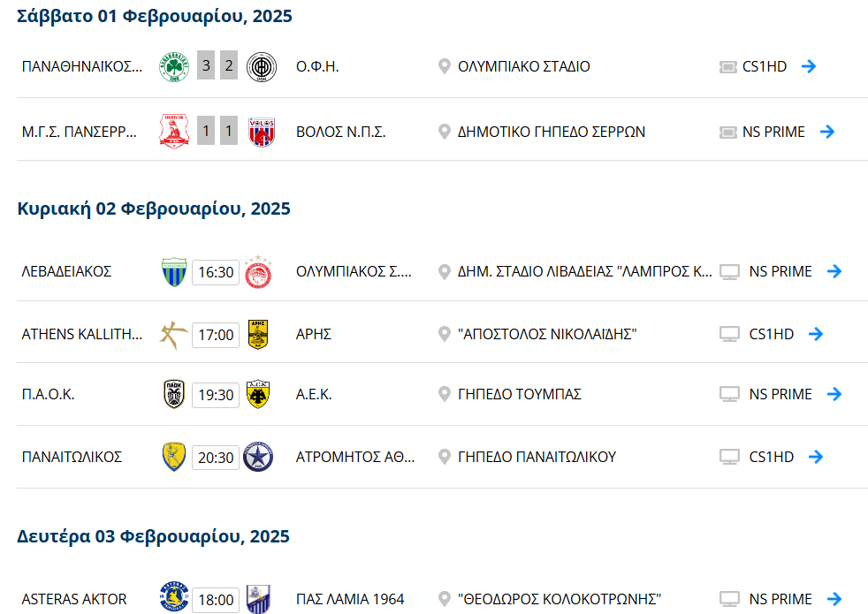Click location pin beside ΟΛΥΜΠΙΑΚΟ ΣΤΑΔΙΟ
Image resolution: width=868 pixels, height=614 pixels.
444,66
